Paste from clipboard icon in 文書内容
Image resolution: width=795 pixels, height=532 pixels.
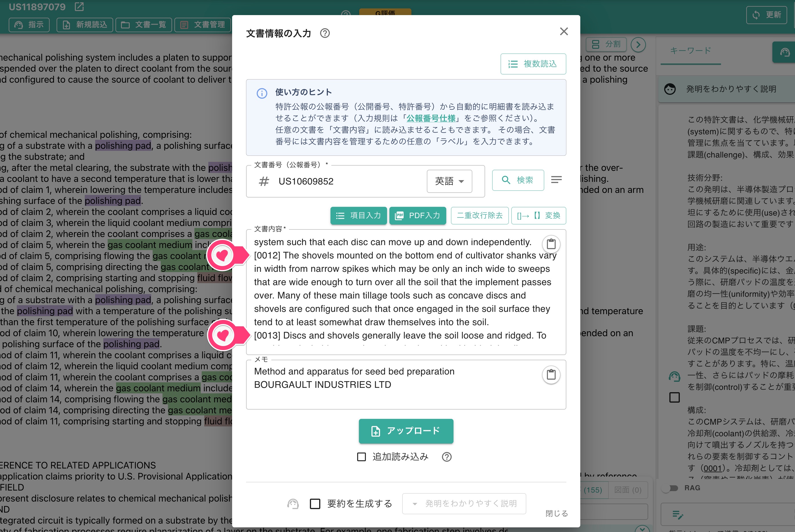tap(551, 244)
